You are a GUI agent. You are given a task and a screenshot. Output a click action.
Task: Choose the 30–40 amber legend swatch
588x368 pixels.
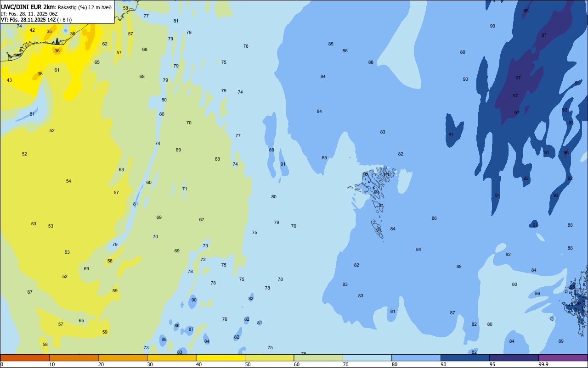coord(171,357)
